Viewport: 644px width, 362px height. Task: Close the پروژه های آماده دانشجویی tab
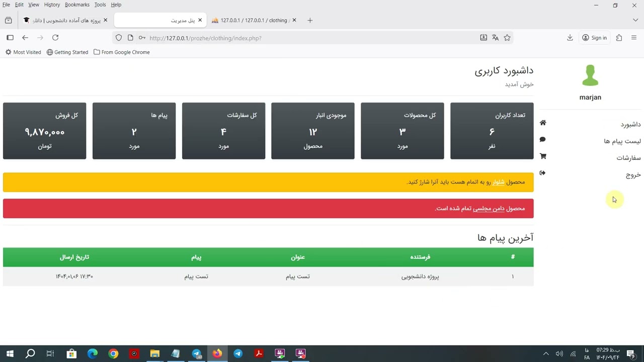click(x=105, y=20)
